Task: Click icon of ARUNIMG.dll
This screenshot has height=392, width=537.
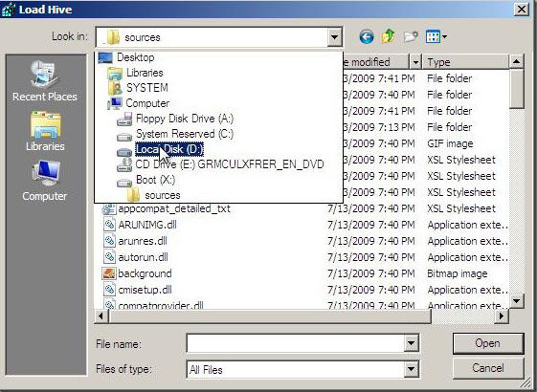Action: [109, 225]
